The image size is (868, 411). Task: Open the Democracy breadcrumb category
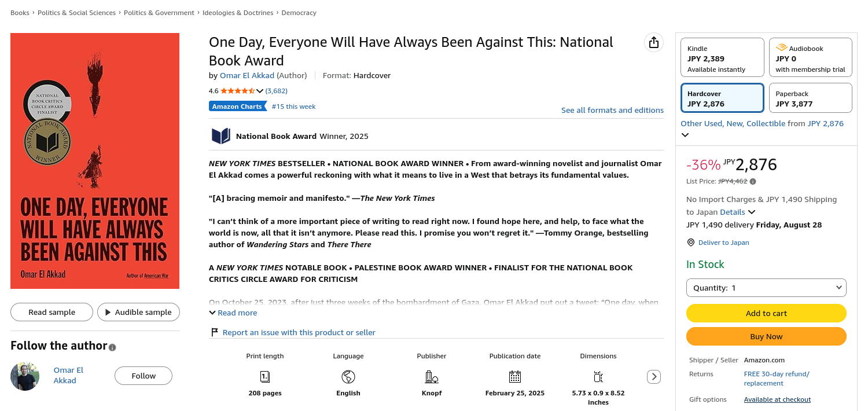coord(299,13)
